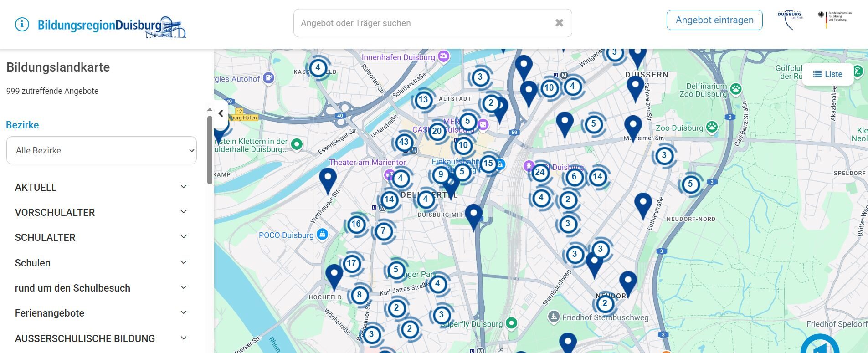Open the cluster marker showing 24
The image size is (868, 353).
coord(540,172)
